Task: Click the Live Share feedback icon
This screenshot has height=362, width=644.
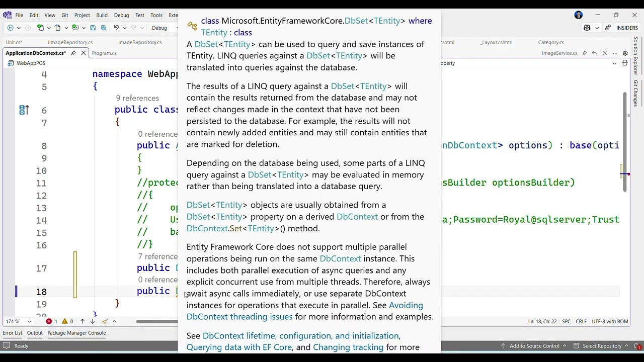Action: click(608, 28)
